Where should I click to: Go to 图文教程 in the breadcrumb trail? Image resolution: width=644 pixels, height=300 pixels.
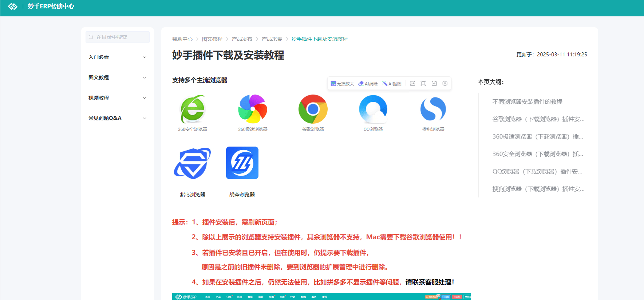coord(212,39)
